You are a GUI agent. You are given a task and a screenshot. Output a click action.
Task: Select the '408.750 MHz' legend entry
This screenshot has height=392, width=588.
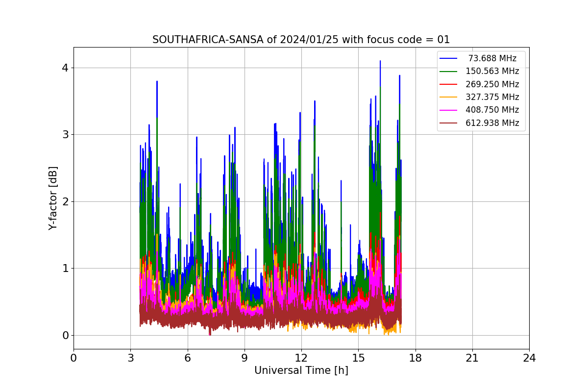click(492, 110)
